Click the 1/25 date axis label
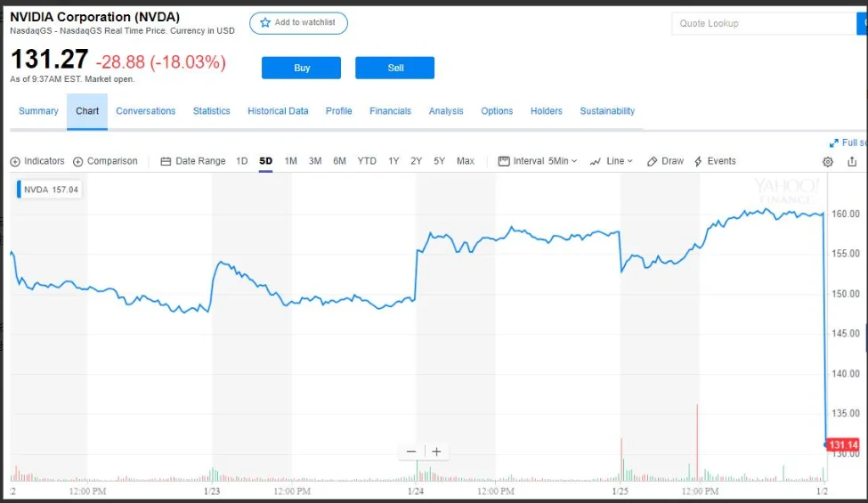Viewport: 868px width, 503px height. coord(620,491)
